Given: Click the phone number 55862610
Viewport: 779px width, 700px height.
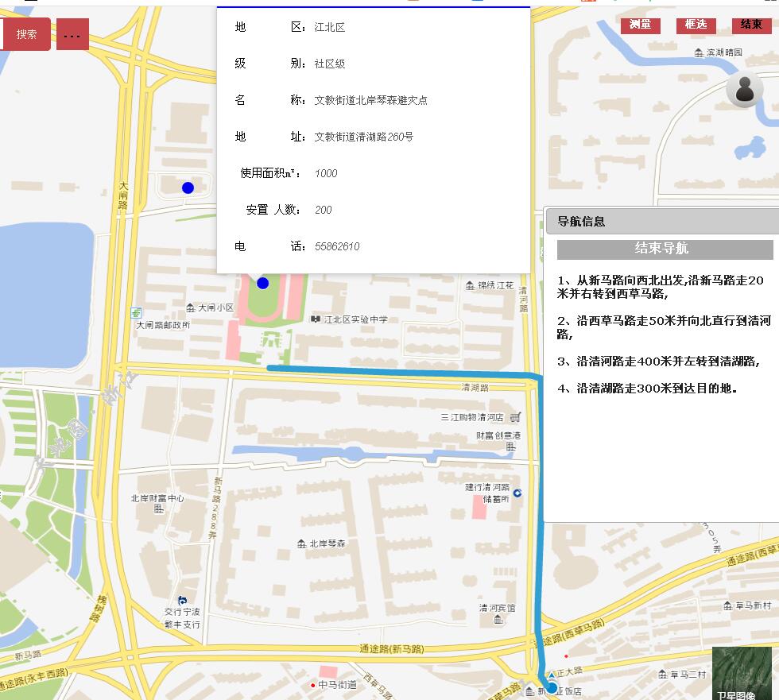Looking at the screenshot, I should [337, 246].
